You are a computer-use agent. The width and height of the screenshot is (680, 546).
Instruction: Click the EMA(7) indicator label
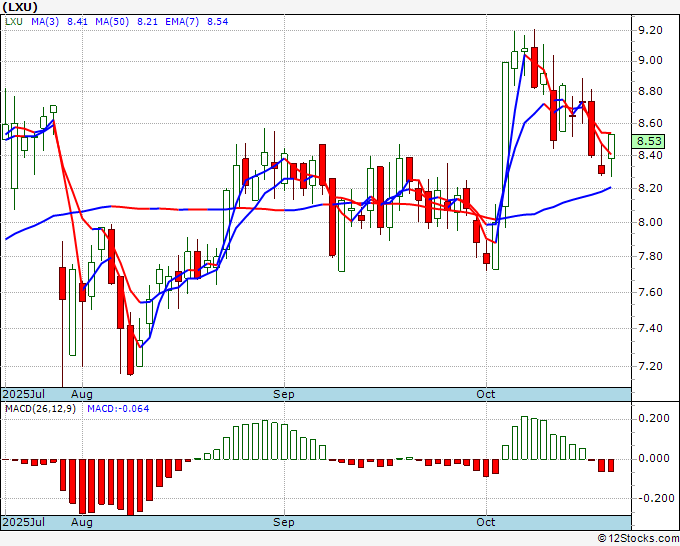[182, 21]
